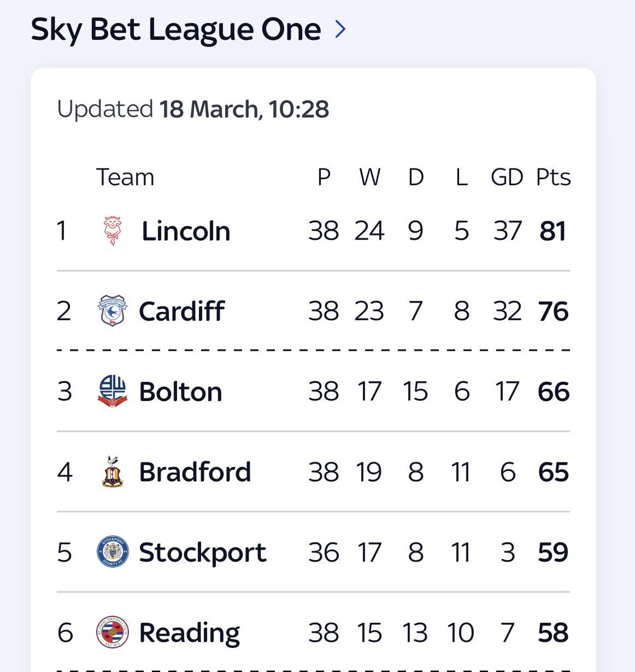The image size is (635, 672).
Task: Select the Stockport team name
Action: tap(203, 553)
